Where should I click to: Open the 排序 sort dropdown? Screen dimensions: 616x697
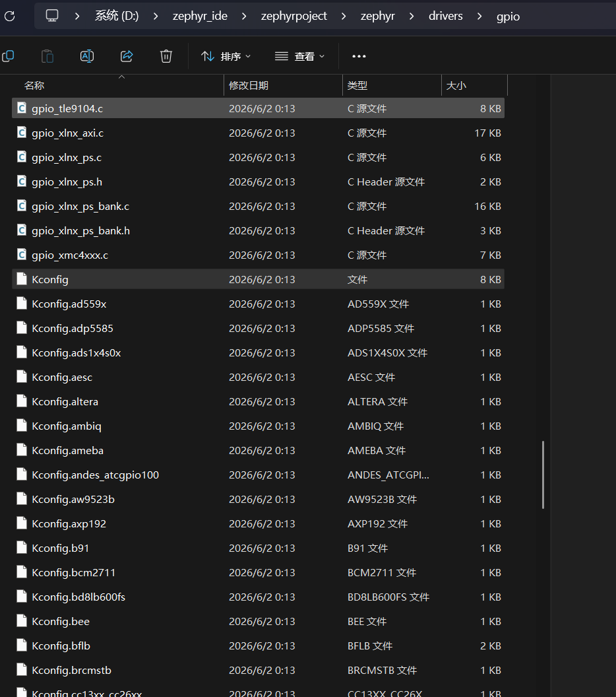click(226, 57)
